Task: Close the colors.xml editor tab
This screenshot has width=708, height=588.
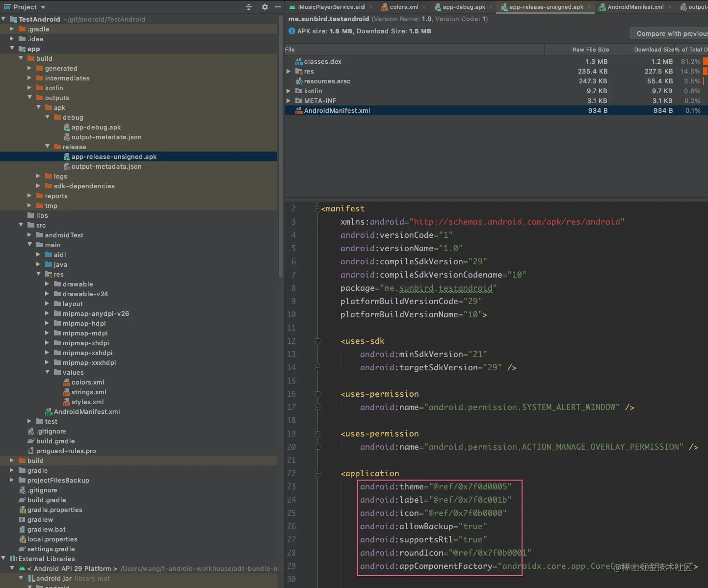Action: click(x=424, y=7)
